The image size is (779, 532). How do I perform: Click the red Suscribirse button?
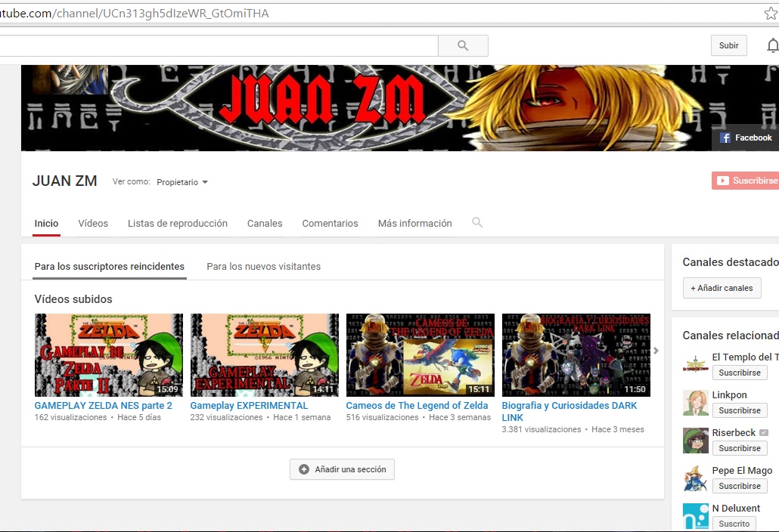(746, 181)
